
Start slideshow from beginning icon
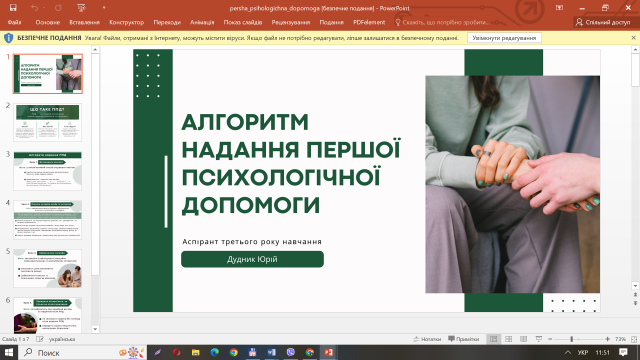[81, 8]
